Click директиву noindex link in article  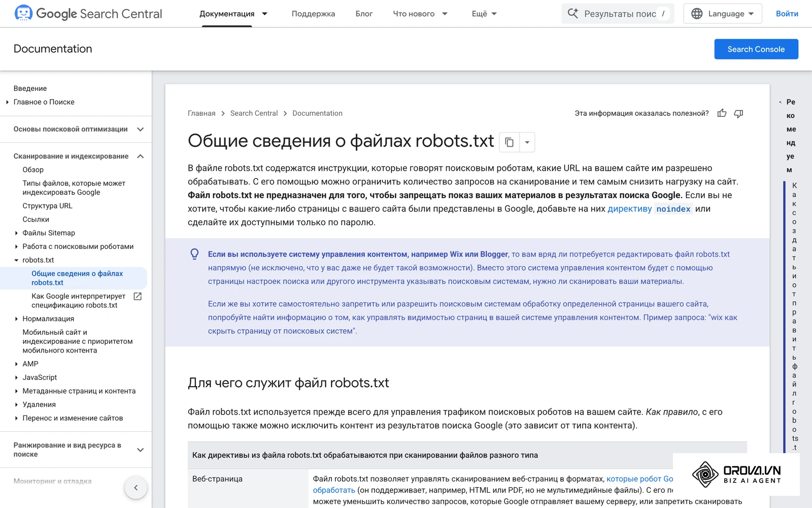tap(650, 209)
